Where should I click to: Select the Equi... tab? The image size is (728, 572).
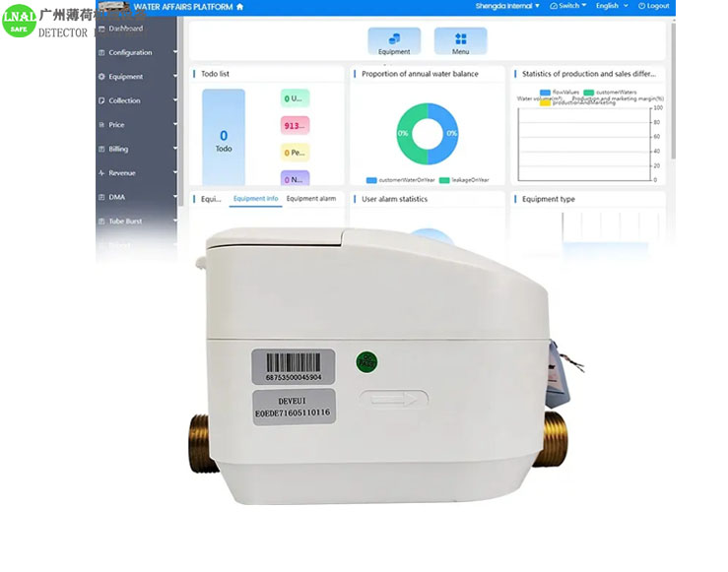point(211,199)
